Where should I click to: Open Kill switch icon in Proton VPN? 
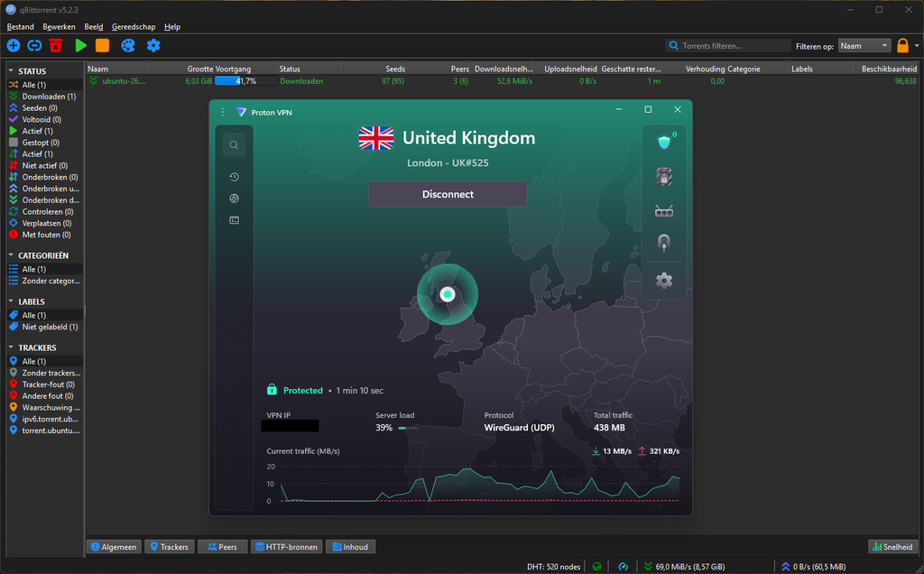(x=664, y=177)
